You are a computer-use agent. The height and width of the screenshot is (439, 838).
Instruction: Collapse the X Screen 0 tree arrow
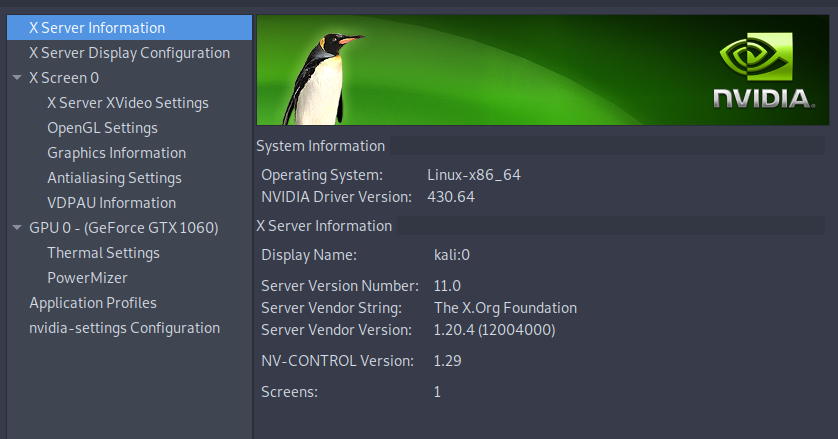17,78
